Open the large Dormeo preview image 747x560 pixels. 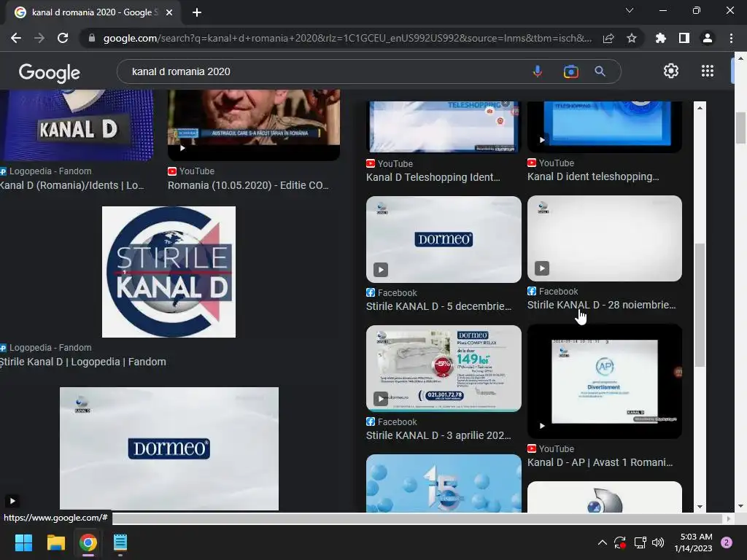point(169,448)
